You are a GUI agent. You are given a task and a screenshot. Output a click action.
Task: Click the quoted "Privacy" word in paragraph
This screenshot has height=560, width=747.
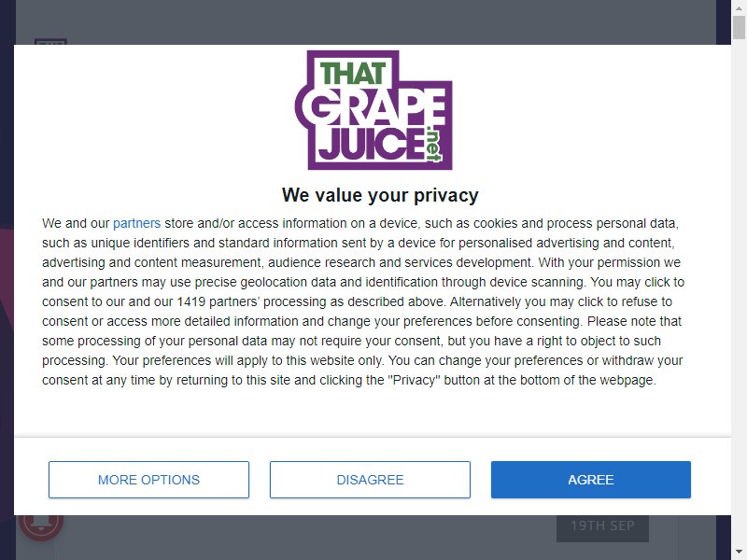(x=414, y=380)
